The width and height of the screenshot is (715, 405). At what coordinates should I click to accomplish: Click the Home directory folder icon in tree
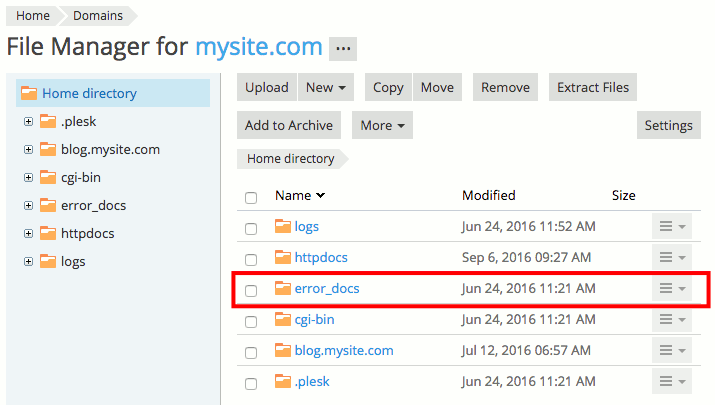pyautogui.click(x=29, y=93)
